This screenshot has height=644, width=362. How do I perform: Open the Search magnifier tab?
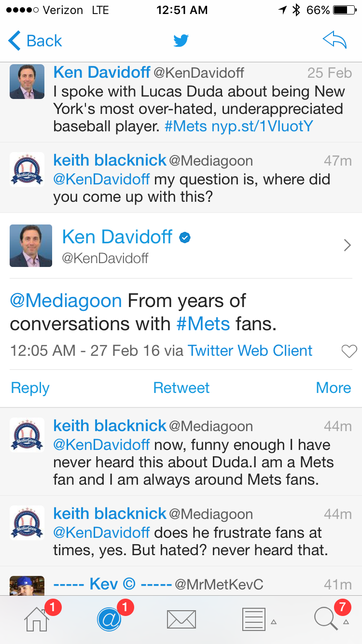click(x=326, y=619)
